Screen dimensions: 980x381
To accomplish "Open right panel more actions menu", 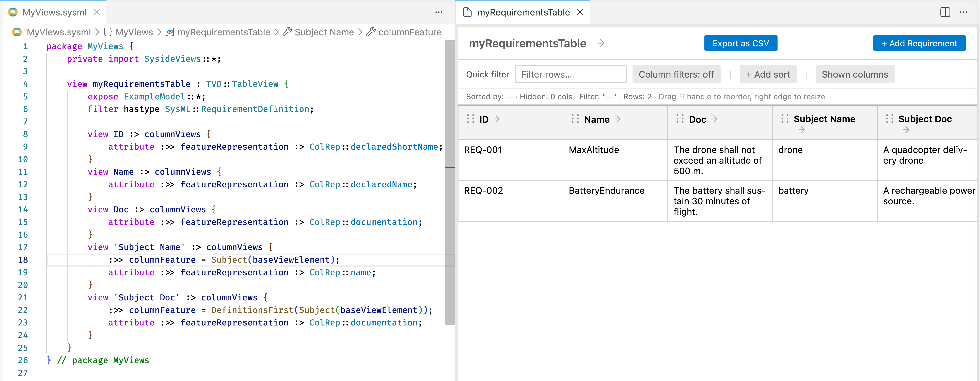I will point(963,12).
